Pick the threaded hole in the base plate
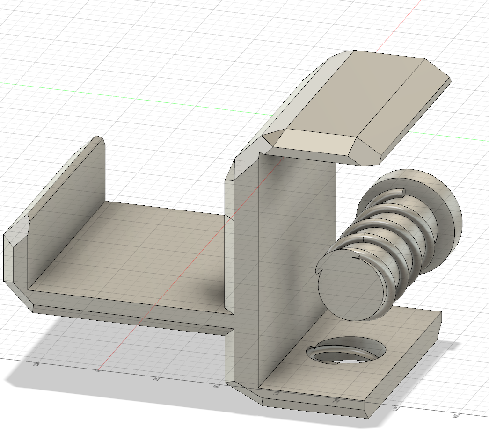The image size is (489, 448). [347, 351]
